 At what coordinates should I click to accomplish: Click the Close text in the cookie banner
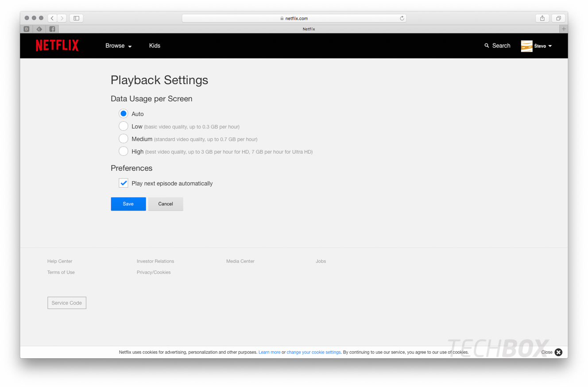coord(547,352)
